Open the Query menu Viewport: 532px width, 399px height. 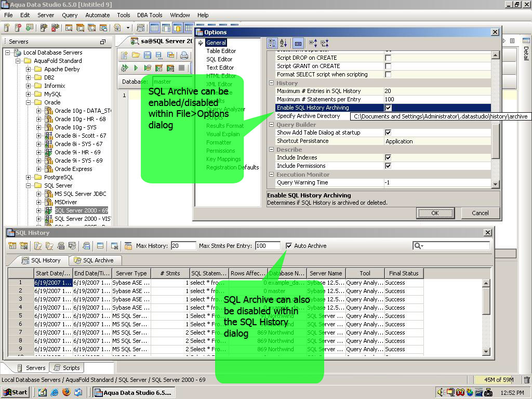(70, 15)
